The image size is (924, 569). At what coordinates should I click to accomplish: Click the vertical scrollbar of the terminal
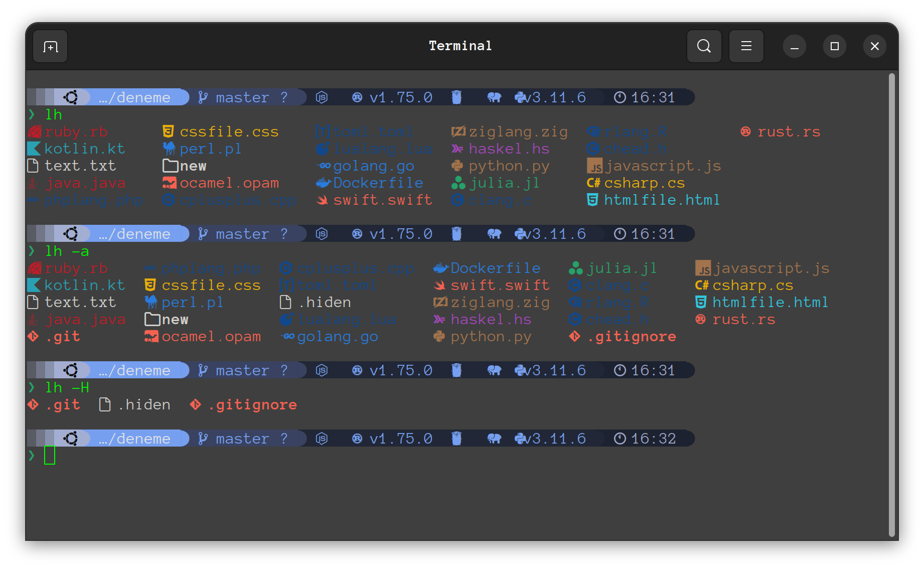point(891,305)
